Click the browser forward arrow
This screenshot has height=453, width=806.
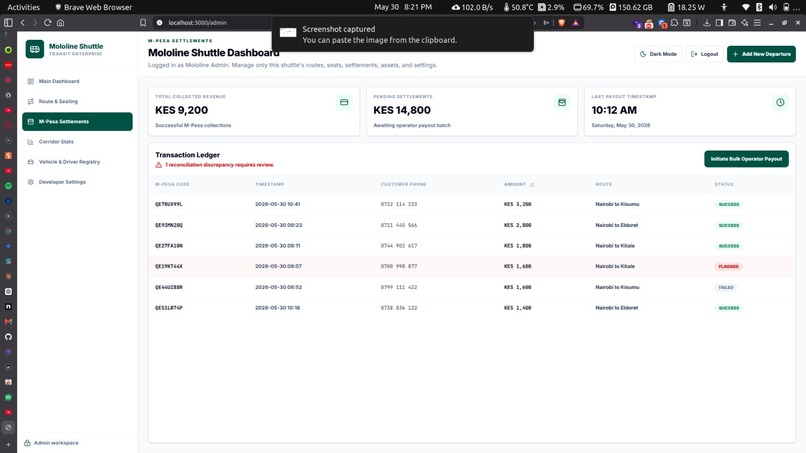coord(34,23)
